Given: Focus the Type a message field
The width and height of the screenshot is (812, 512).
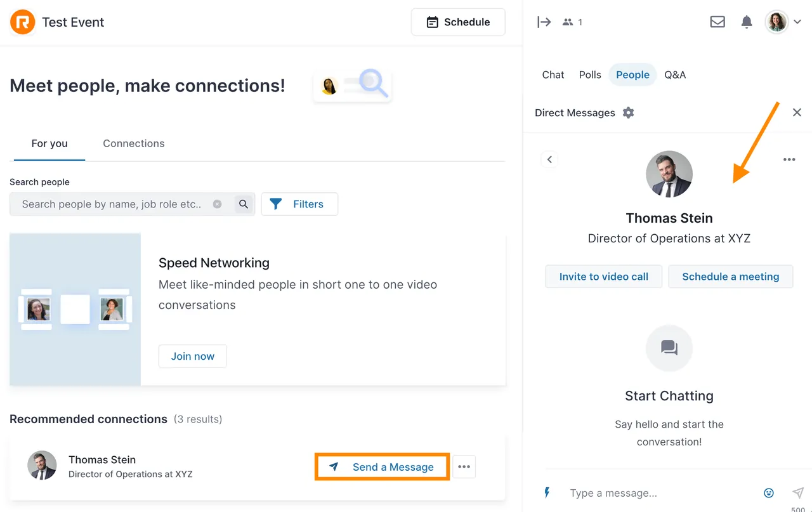Looking at the screenshot, I should coord(660,493).
